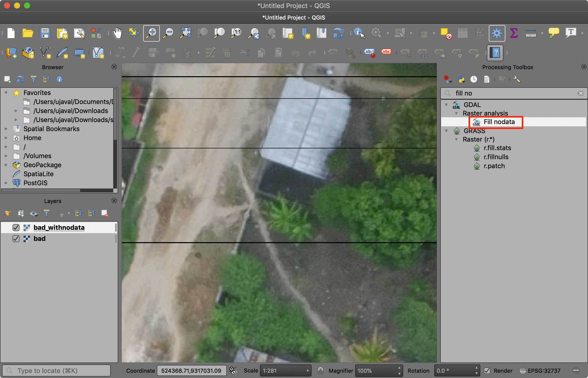Image resolution: width=588 pixels, height=378 pixels.
Task: Open processing History clock icon
Action: [474, 79]
